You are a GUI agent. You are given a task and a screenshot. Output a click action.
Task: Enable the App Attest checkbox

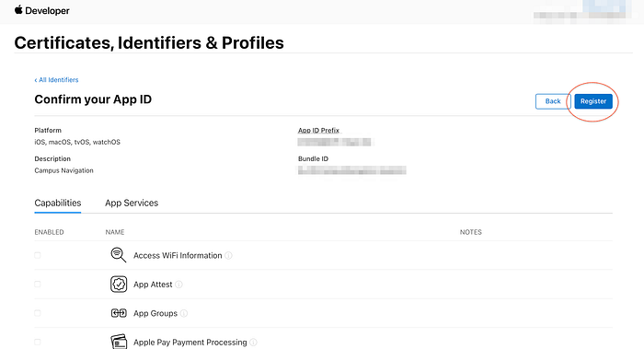(38, 284)
